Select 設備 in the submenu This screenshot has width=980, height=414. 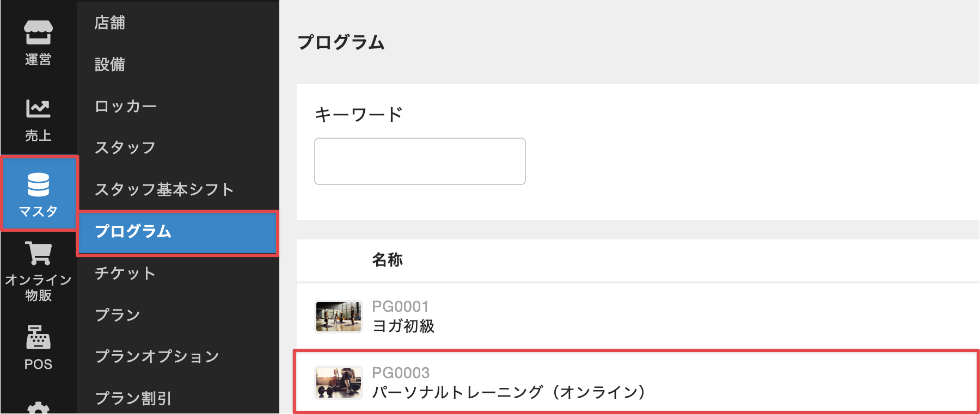(110, 65)
